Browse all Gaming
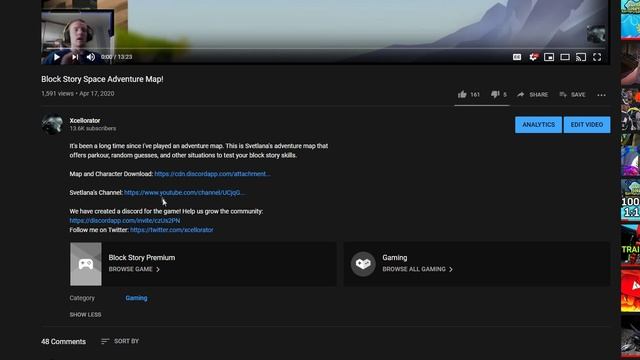 [418, 269]
